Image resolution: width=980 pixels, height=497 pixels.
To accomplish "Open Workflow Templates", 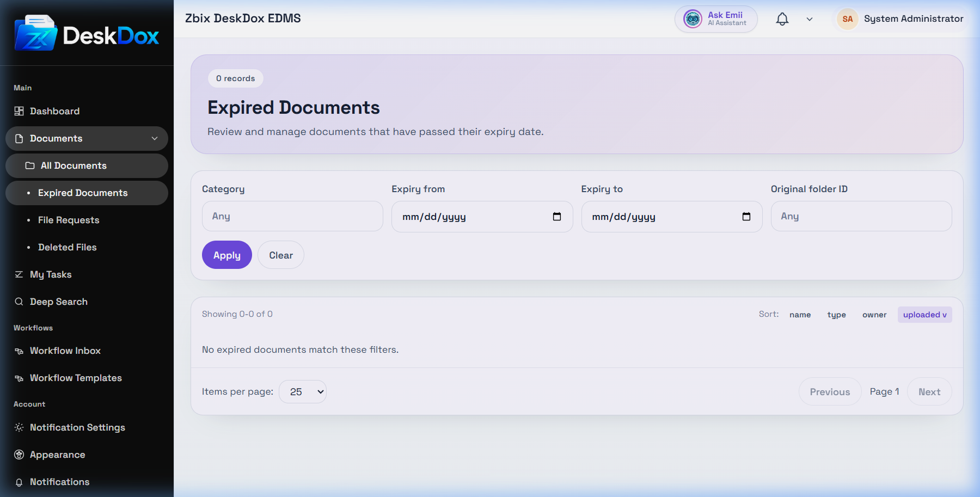I will click(87, 378).
